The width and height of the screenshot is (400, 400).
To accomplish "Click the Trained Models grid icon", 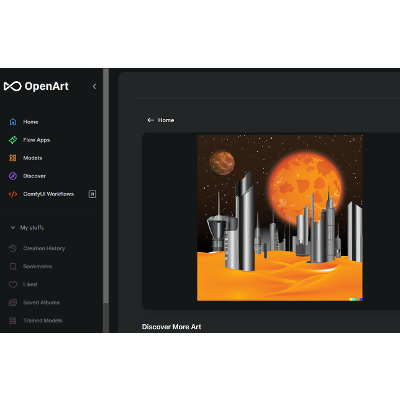I will click(13, 320).
